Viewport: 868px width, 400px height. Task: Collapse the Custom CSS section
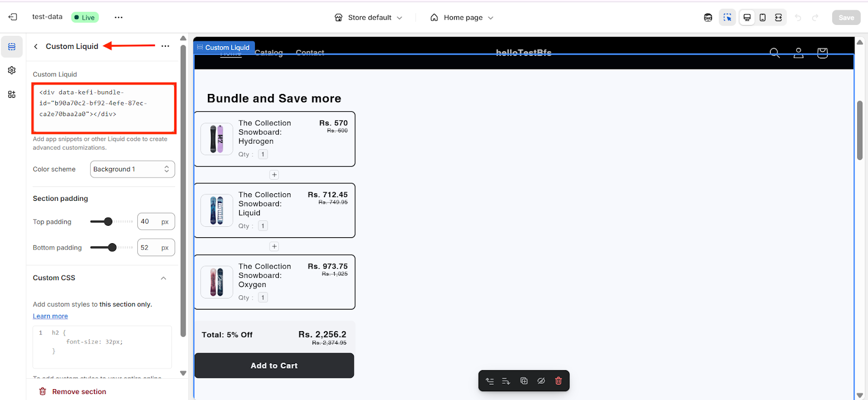[x=163, y=278]
